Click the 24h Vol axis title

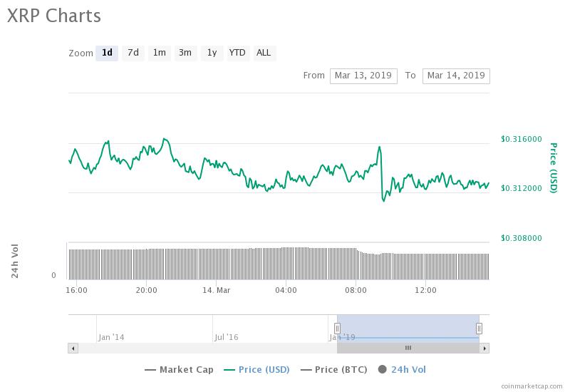tap(14, 261)
